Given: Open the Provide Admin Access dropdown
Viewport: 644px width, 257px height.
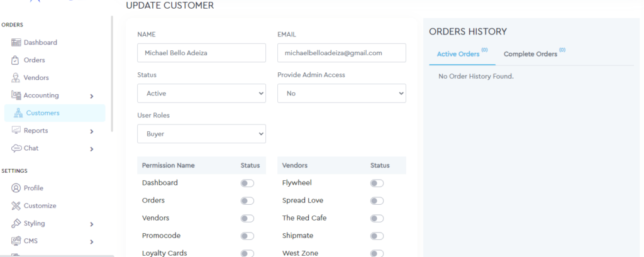Looking at the screenshot, I should [341, 93].
